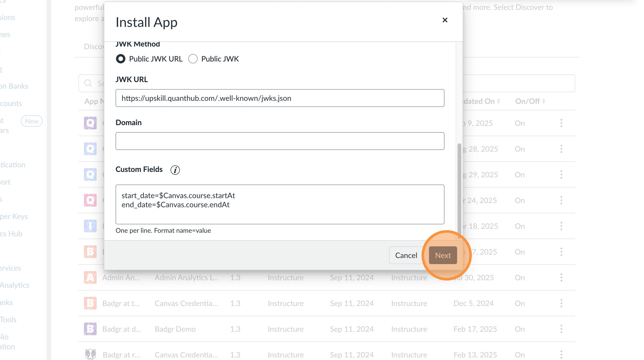The image size is (644, 360).
Task: Click inside the Custom Fields textarea
Action: click(x=280, y=204)
